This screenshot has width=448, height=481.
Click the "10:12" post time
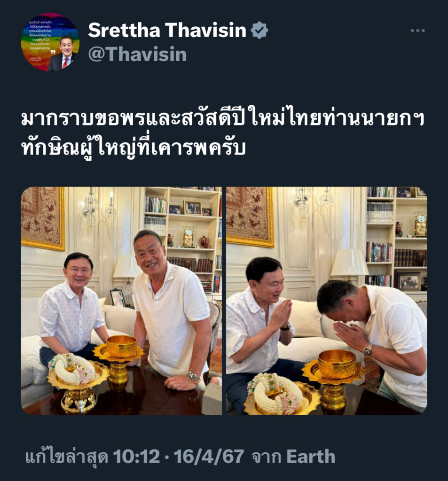pos(136,457)
